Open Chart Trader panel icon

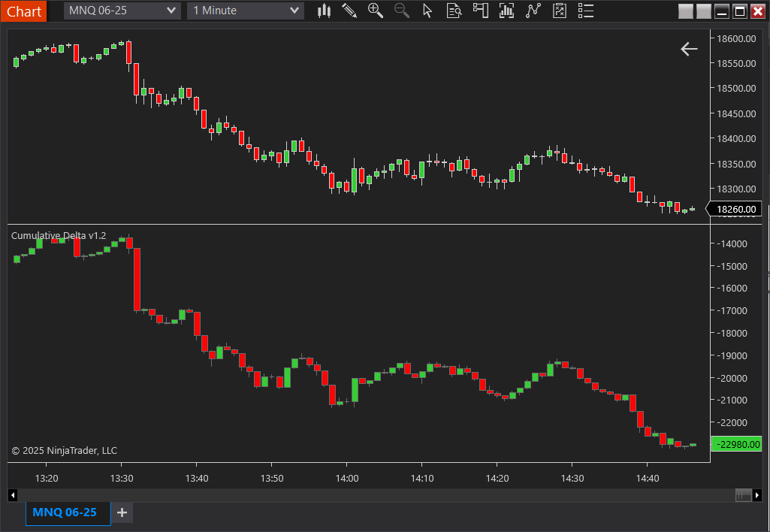480,11
